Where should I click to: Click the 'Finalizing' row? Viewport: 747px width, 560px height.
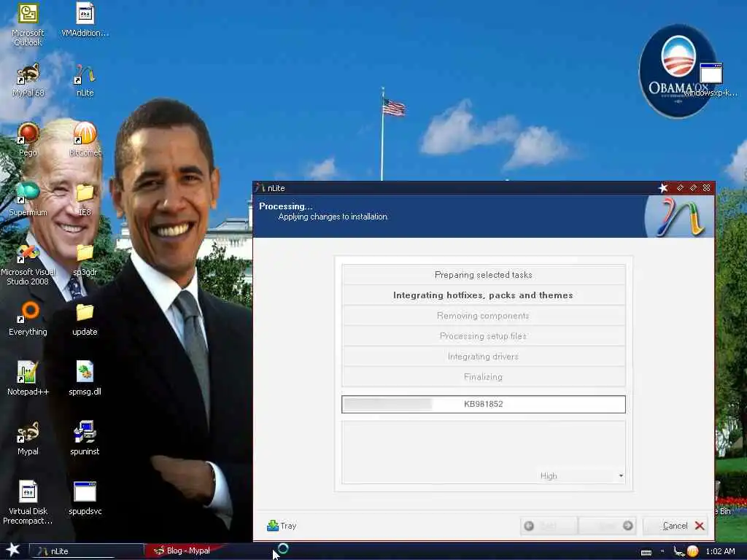click(483, 377)
